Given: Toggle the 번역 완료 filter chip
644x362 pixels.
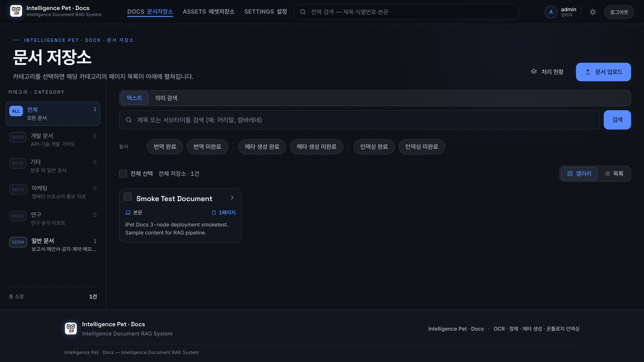Looking at the screenshot, I should pyautogui.click(x=165, y=147).
